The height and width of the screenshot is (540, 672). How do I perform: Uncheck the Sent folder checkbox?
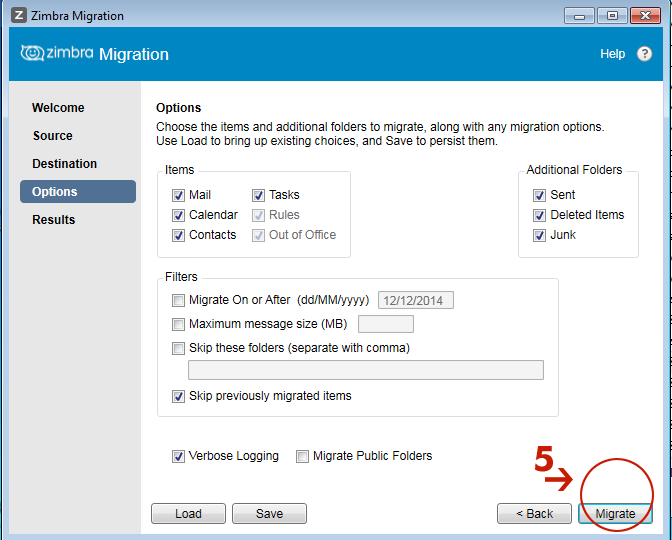click(539, 195)
